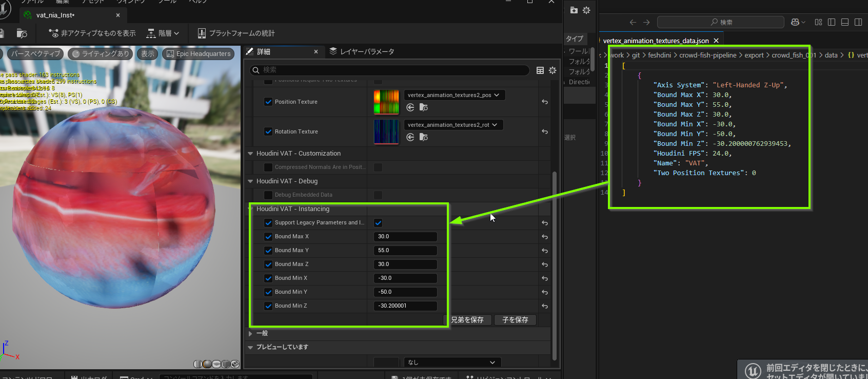The image size is (868, 379).
Task: Reset Bound Max Y to default
Action: pos(545,251)
